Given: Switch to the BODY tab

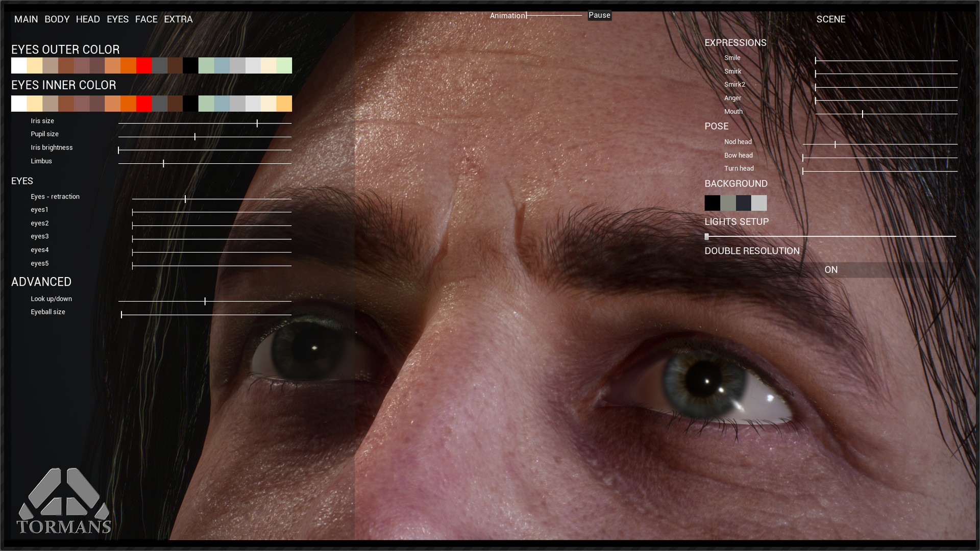Looking at the screenshot, I should (57, 19).
